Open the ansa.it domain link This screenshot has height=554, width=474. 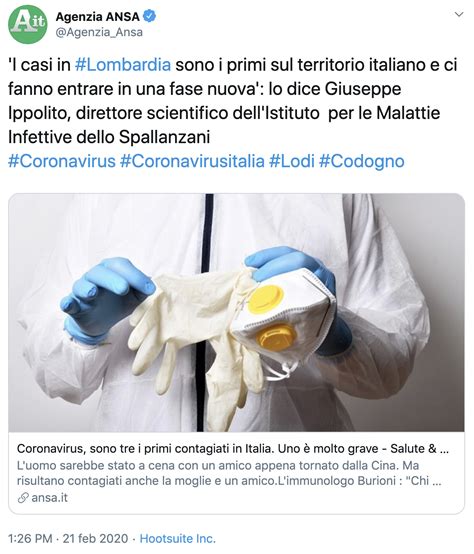[49, 498]
